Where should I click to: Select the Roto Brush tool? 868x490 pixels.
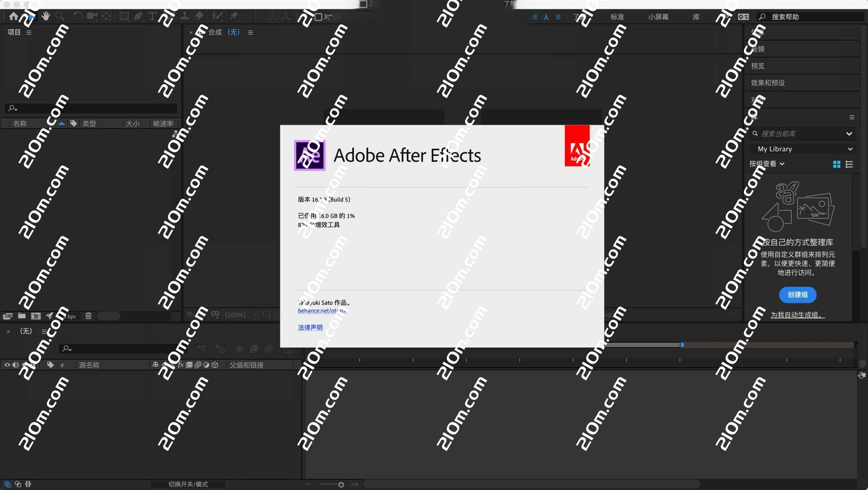pyautogui.click(x=217, y=16)
